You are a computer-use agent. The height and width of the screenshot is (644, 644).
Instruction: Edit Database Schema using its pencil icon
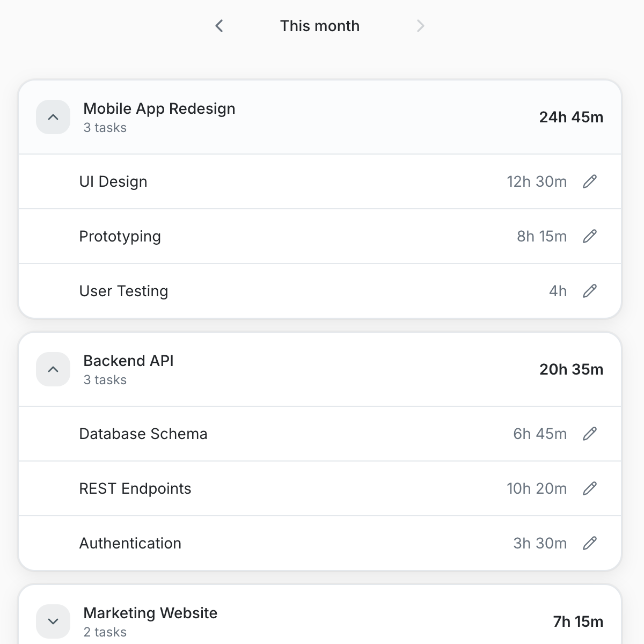click(590, 434)
